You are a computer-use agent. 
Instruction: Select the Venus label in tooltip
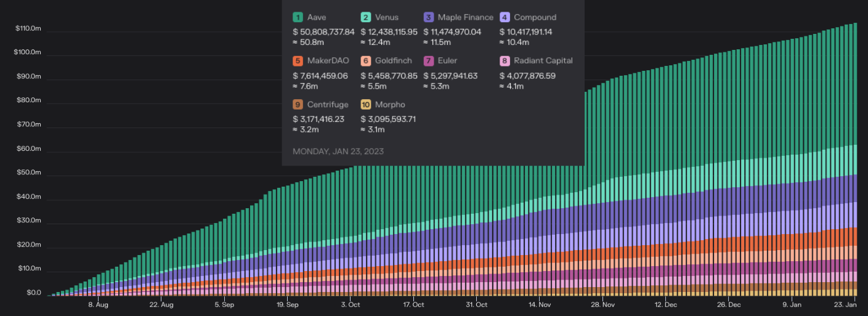387,17
